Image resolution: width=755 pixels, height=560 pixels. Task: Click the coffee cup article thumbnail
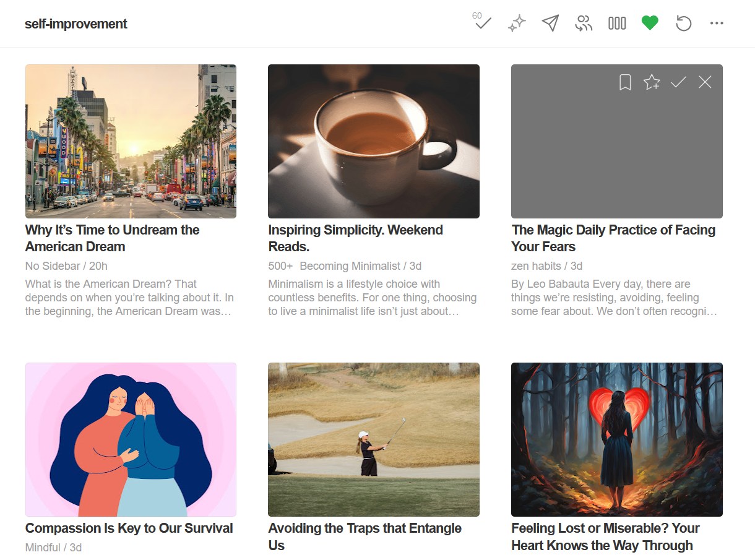click(x=373, y=141)
